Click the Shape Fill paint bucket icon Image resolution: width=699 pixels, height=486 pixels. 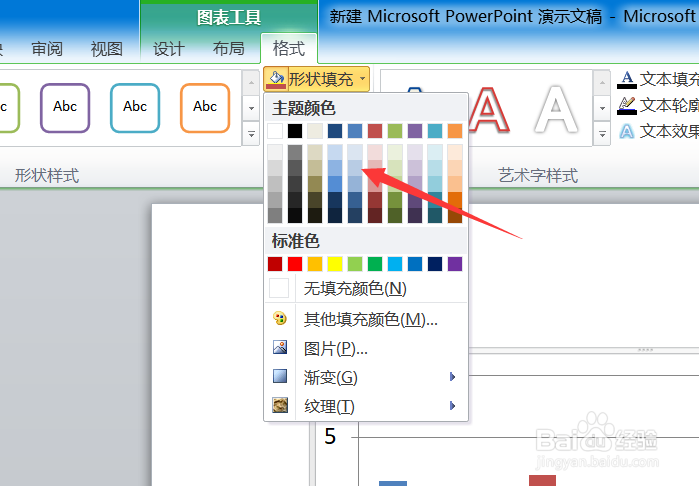(276, 79)
